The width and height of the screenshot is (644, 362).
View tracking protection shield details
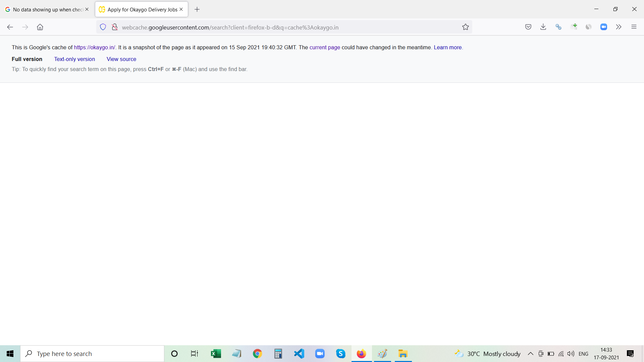103,27
